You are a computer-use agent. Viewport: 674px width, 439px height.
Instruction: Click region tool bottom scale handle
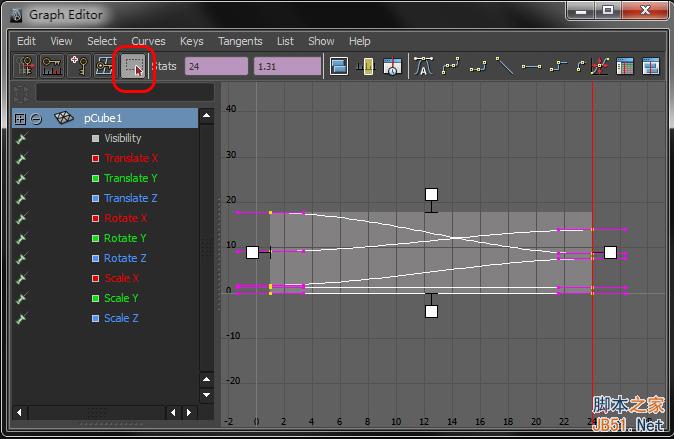(x=432, y=311)
